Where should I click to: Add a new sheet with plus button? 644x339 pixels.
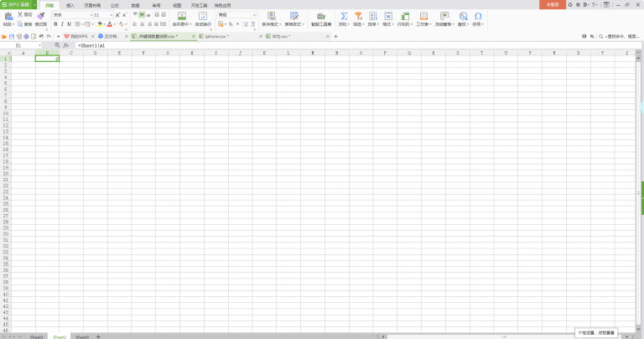[x=98, y=336]
